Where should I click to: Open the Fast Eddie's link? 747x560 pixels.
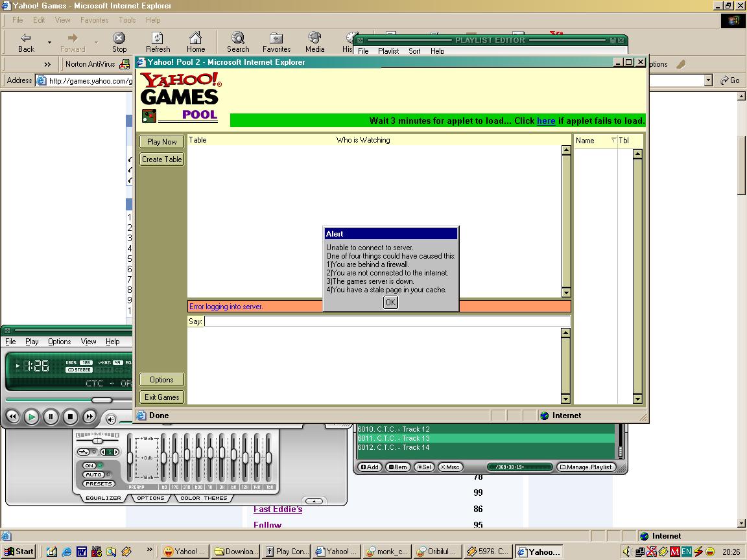point(278,509)
